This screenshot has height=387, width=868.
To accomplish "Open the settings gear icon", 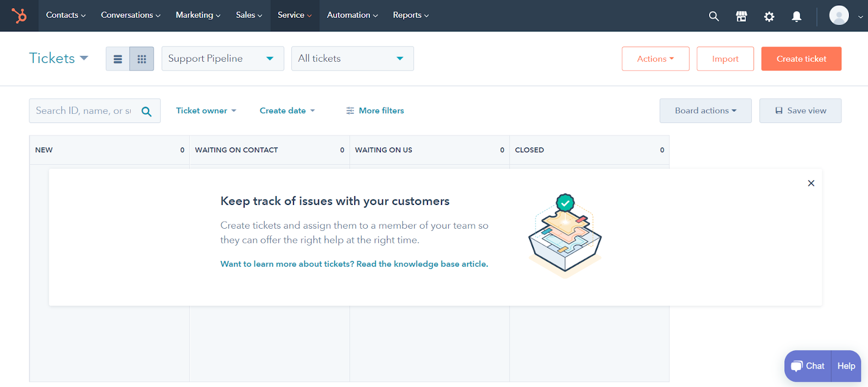I will (769, 16).
